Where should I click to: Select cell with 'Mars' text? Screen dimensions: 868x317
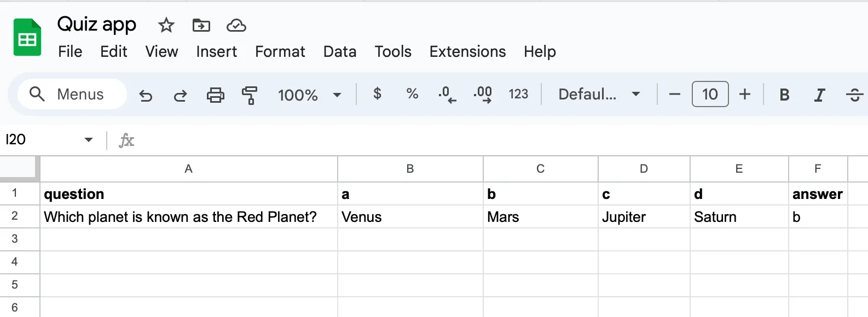pos(540,217)
